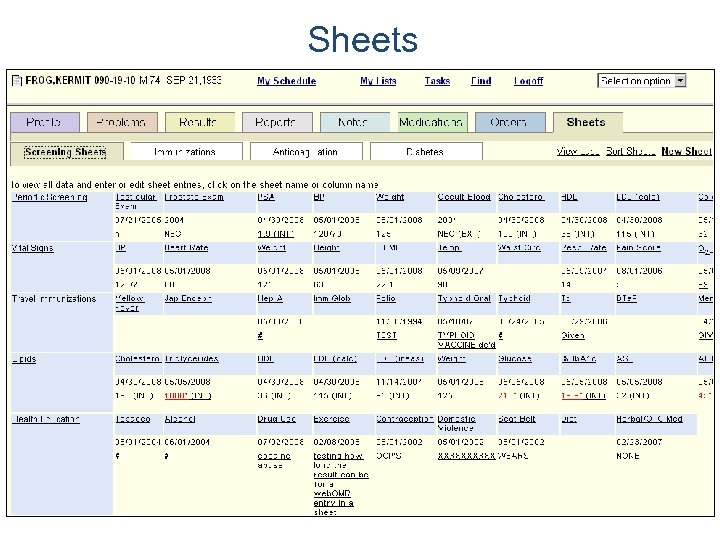
Task: Open the Diabetes sub-tab
Action: click(426, 152)
